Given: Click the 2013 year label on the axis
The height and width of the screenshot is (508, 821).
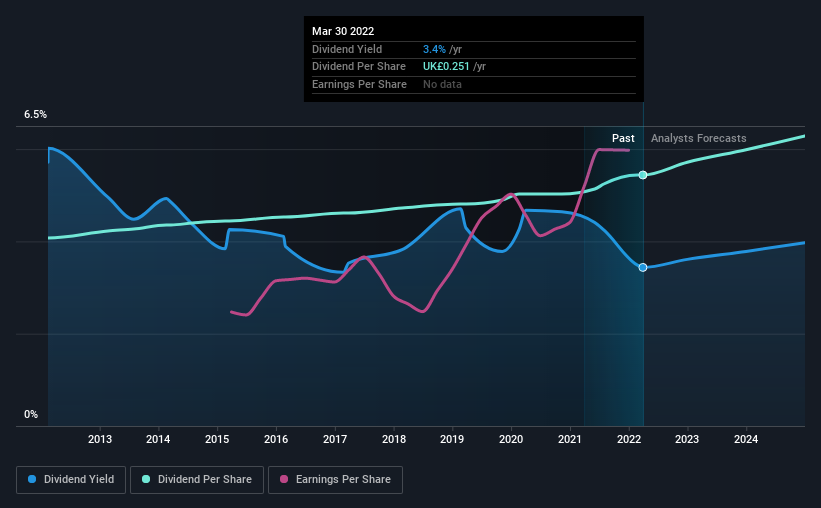Looking at the screenshot, I should [x=100, y=439].
